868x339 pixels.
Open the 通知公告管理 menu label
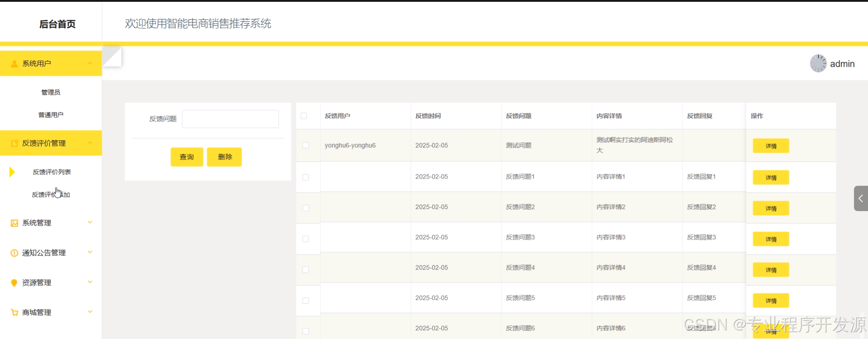coord(44,253)
